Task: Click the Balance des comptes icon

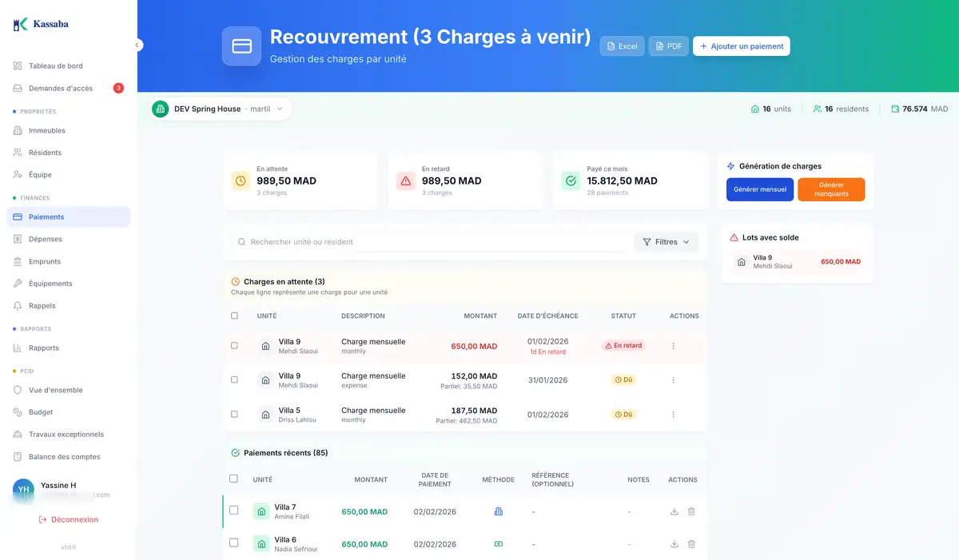Action: (18, 457)
